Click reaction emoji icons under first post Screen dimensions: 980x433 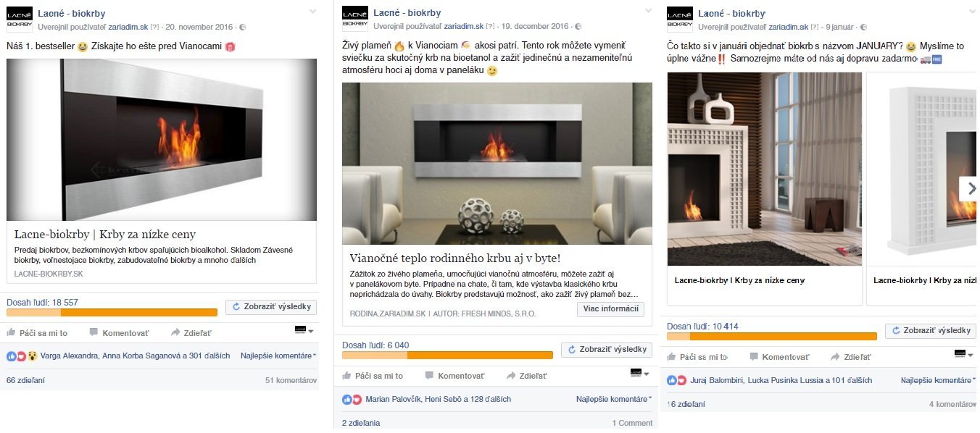(x=22, y=356)
